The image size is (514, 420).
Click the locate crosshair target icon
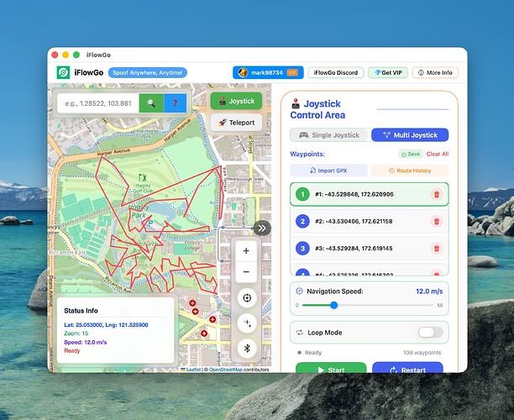point(247,297)
